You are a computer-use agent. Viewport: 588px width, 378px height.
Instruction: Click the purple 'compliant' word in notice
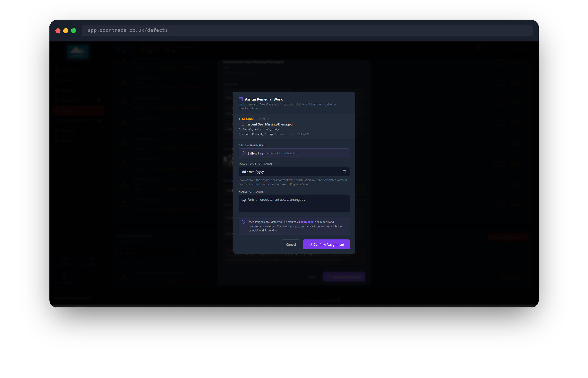point(307,222)
